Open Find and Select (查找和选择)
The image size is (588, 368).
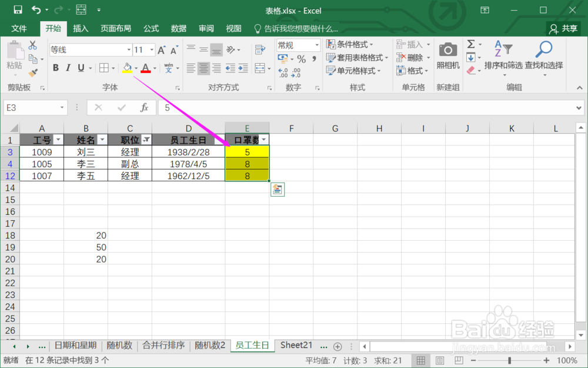coord(544,58)
